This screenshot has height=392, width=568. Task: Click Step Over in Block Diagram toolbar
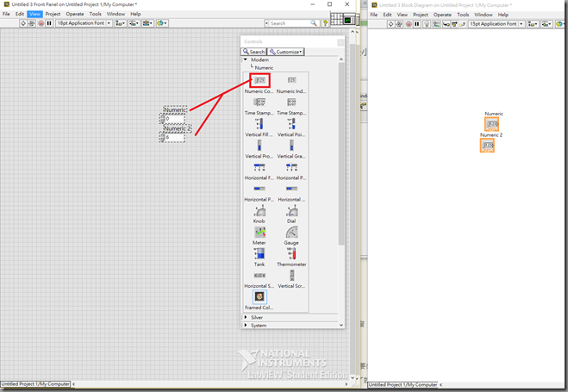pyautogui.click(x=454, y=24)
